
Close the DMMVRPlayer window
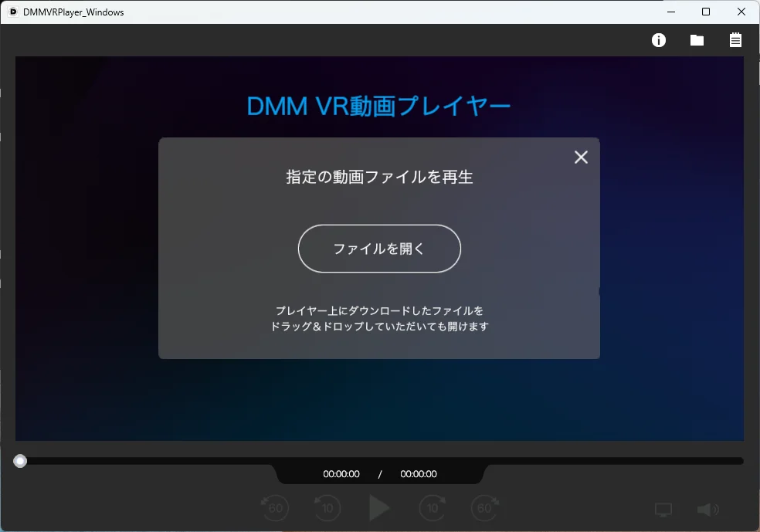pos(741,12)
